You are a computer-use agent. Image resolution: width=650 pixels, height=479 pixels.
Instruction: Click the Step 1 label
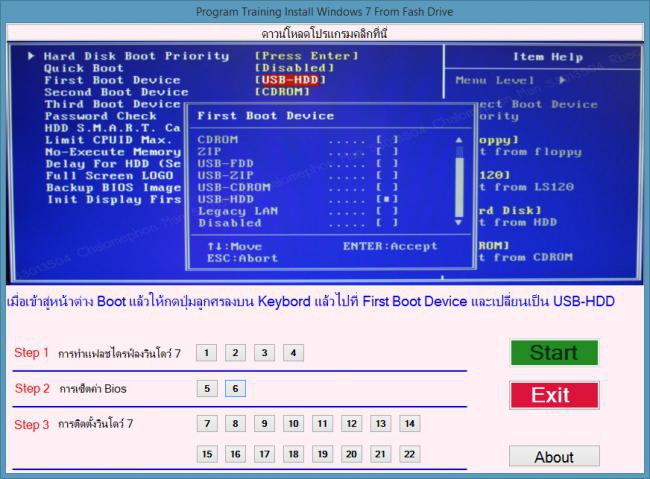[x=32, y=353]
